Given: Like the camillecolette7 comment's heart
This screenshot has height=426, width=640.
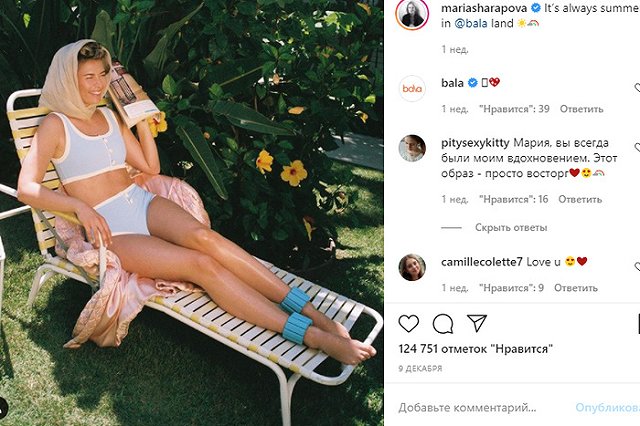Looking at the screenshot, I should click(x=637, y=266).
